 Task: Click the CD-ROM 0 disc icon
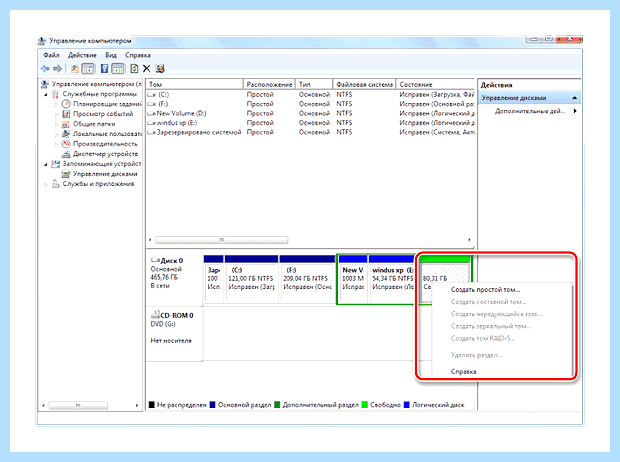coord(155,315)
